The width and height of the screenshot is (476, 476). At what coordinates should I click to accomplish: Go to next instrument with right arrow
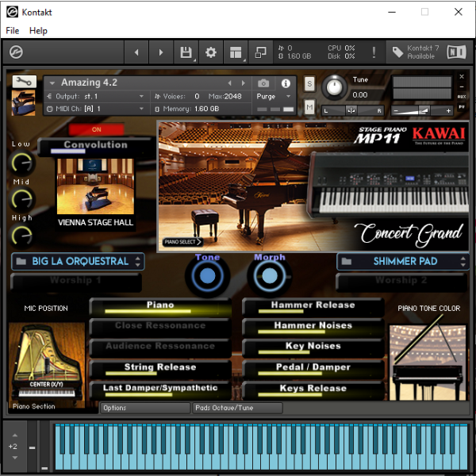point(161,52)
